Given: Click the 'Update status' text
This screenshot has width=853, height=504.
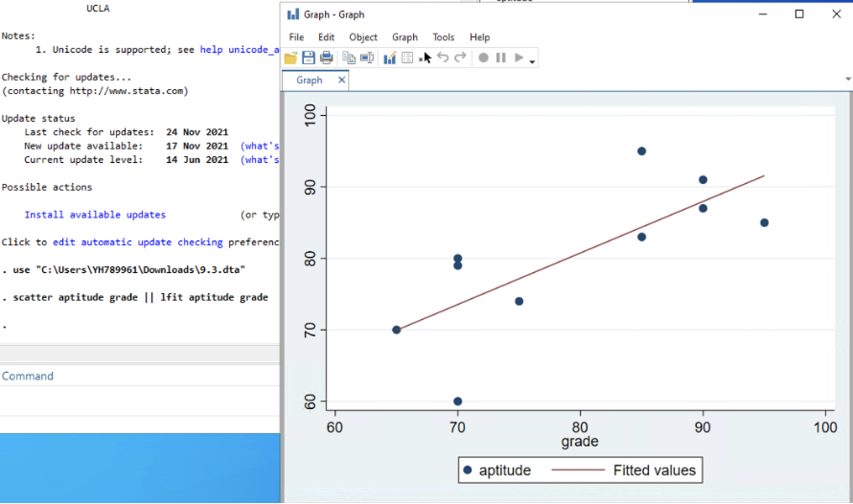Looking at the screenshot, I should pos(38,119).
